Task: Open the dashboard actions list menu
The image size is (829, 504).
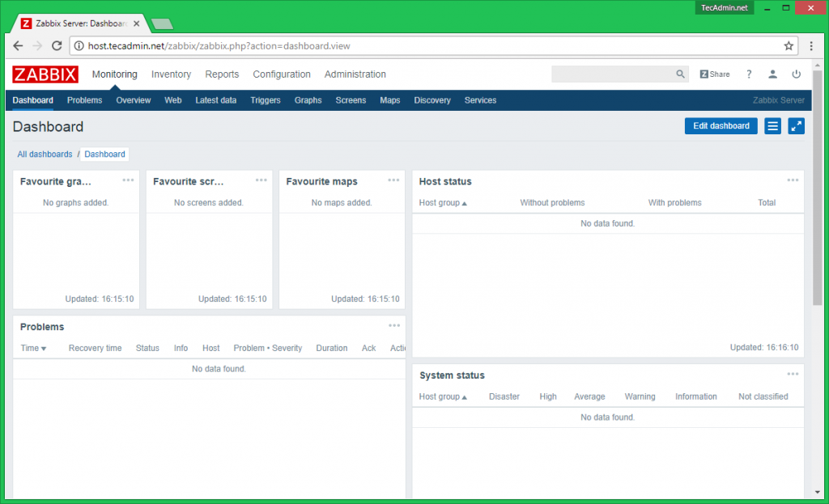Action: click(772, 126)
